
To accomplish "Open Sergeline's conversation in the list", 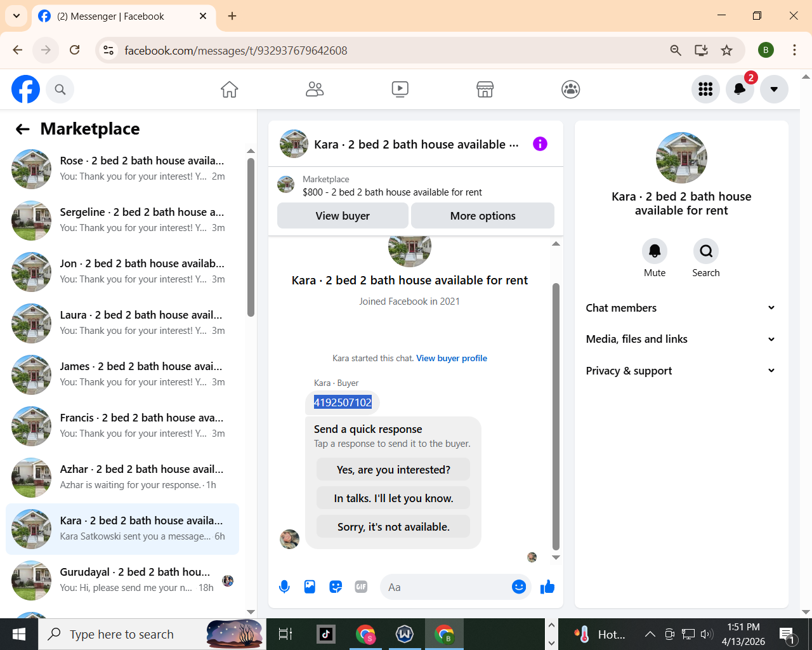I will pos(122,220).
